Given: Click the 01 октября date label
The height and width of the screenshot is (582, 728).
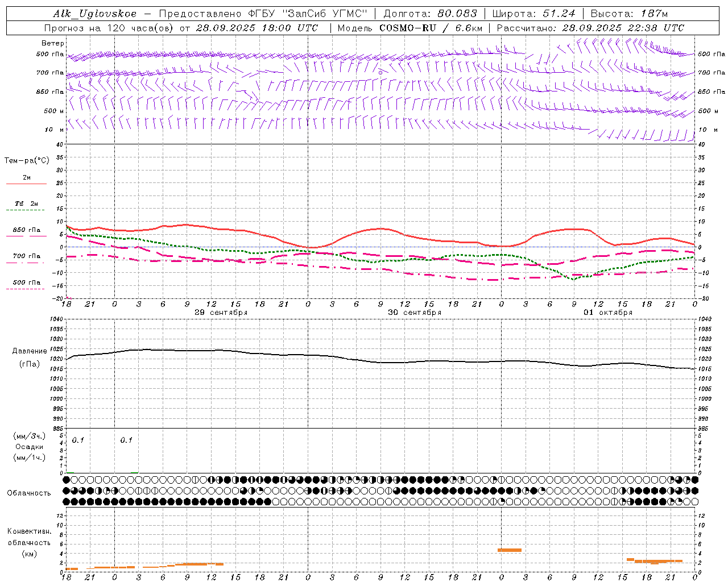Looking at the screenshot, I should point(608,313).
